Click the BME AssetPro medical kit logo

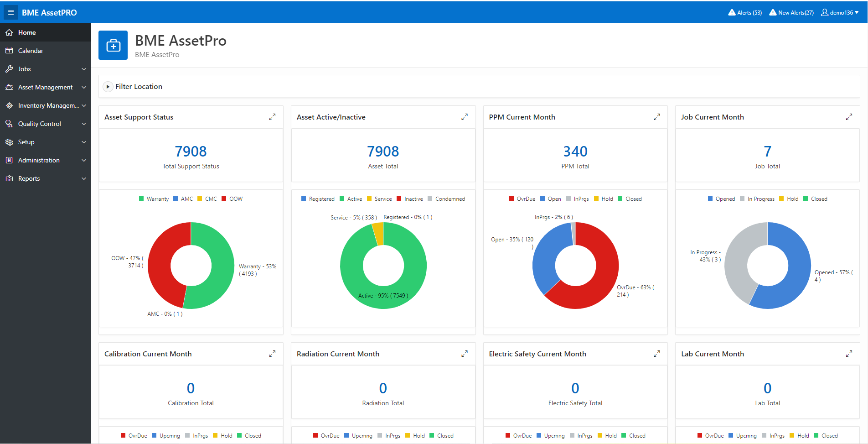point(113,45)
